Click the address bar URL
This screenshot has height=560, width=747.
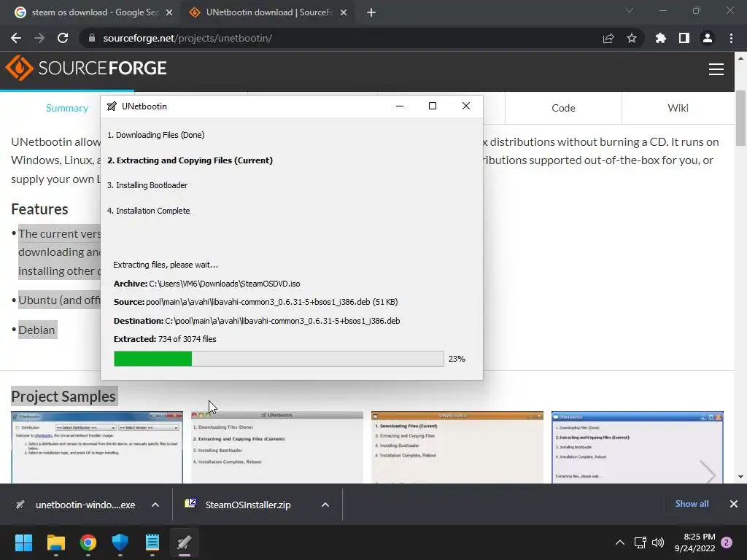pos(187,38)
